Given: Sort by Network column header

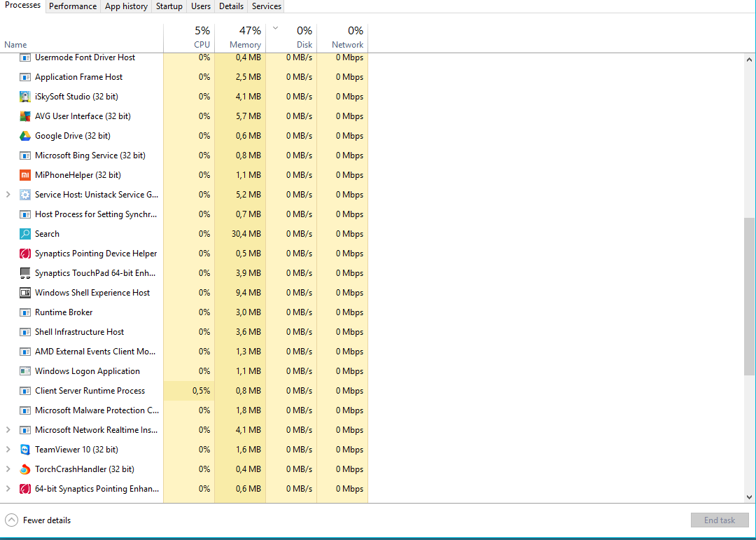Looking at the screenshot, I should coord(342,38).
